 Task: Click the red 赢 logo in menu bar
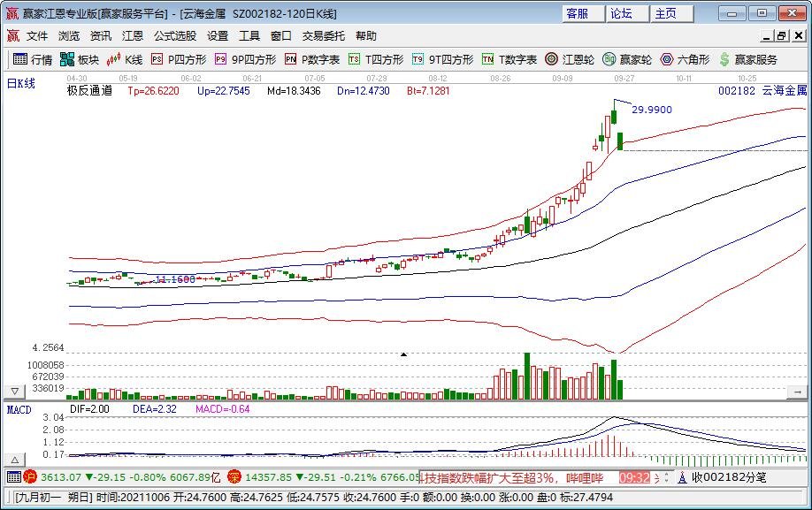click(13, 35)
